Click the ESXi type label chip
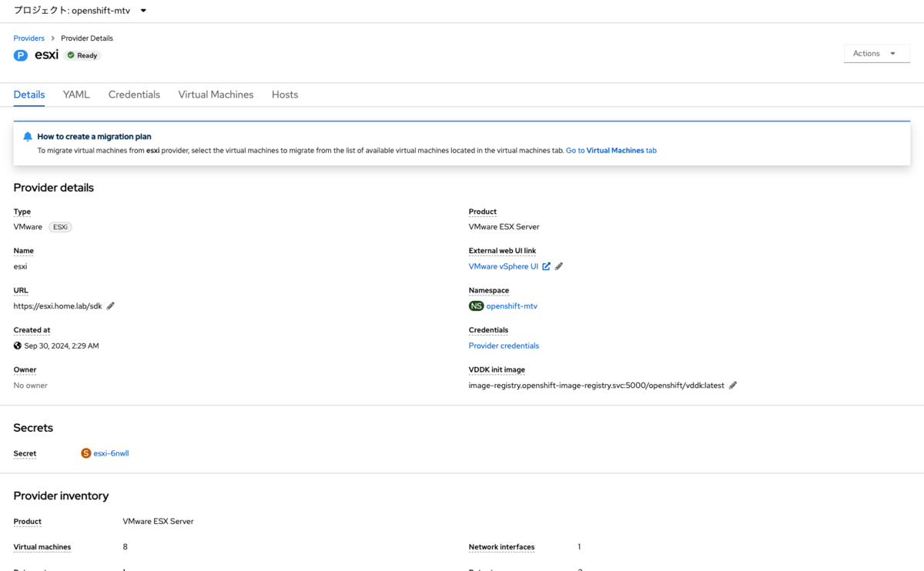Screen dimensions: 924x571 coord(61,227)
